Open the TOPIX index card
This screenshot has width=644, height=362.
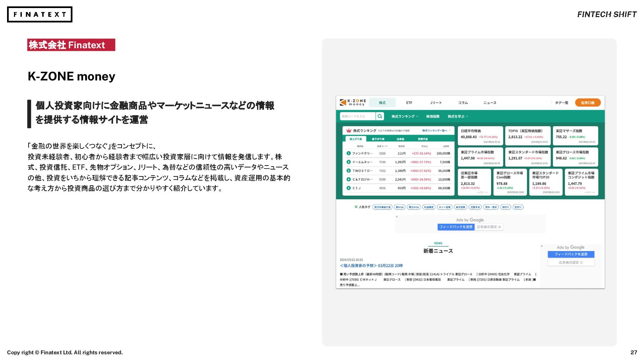tap(528, 136)
